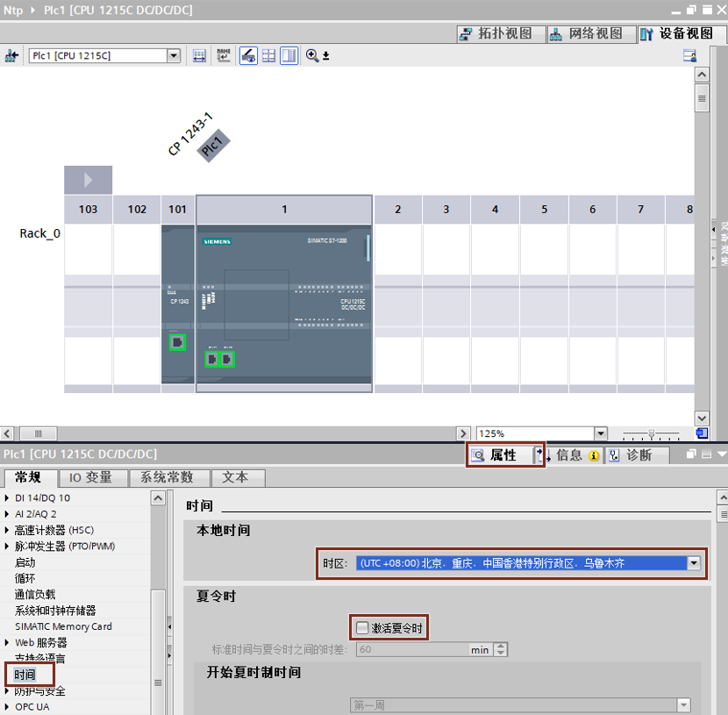
Task: Click the panel icon at toolbar right end
Action: click(x=689, y=55)
